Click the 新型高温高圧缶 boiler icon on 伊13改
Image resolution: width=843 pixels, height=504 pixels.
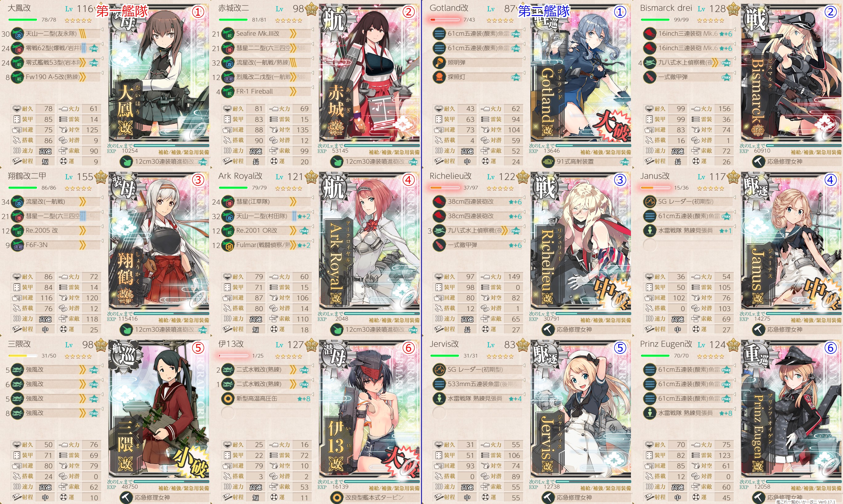227,398
